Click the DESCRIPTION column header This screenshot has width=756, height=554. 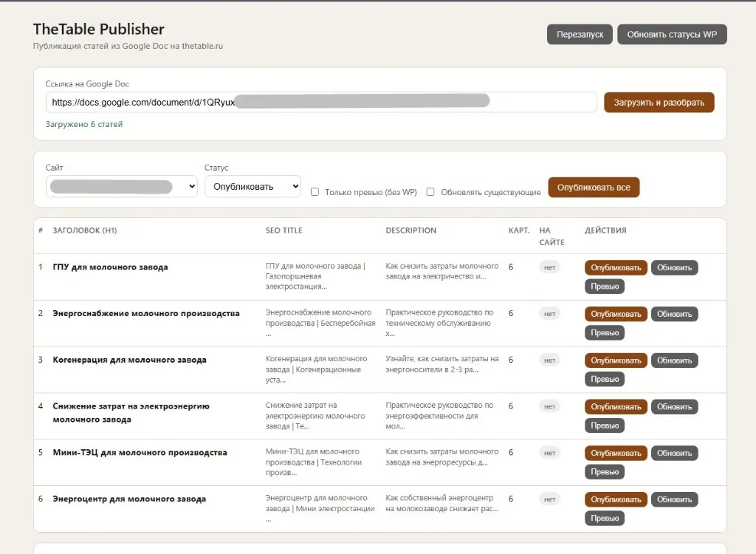pos(410,230)
